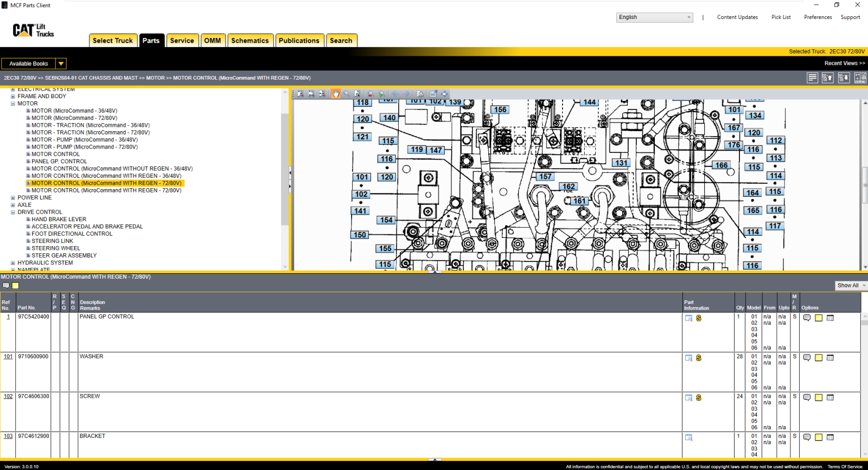Open the Available Books dropdown arrow
Viewport: 868px width, 470px height.
tap(61, 63)
